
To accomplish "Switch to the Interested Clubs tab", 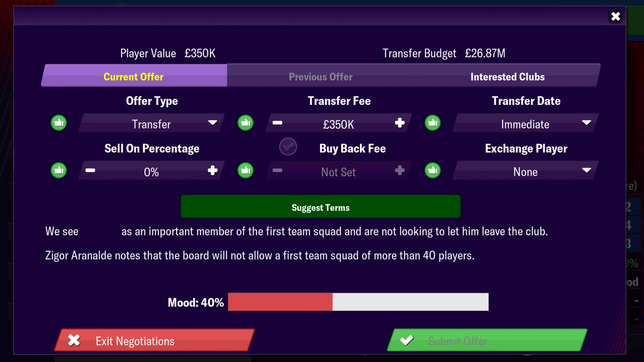I will pos(507,76).
